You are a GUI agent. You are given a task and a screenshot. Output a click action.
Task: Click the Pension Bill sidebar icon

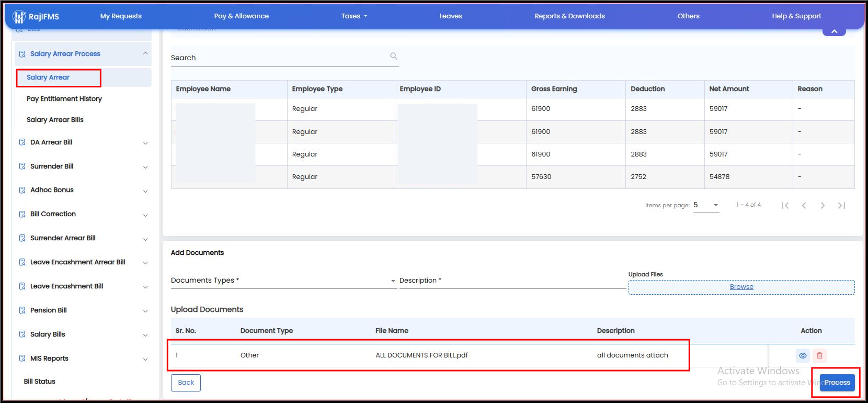(x=22, y=310)
